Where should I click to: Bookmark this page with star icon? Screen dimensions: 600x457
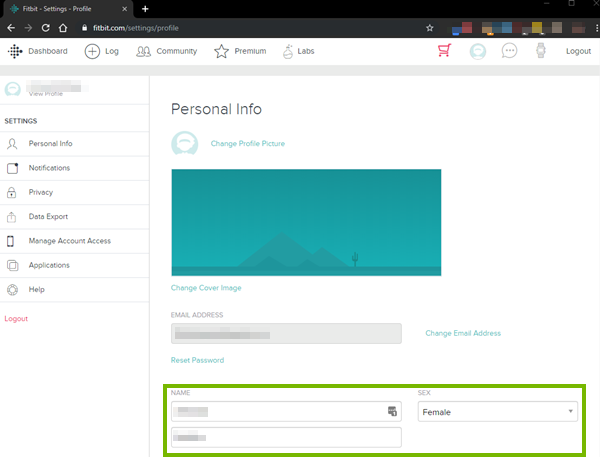click(430, 28)
